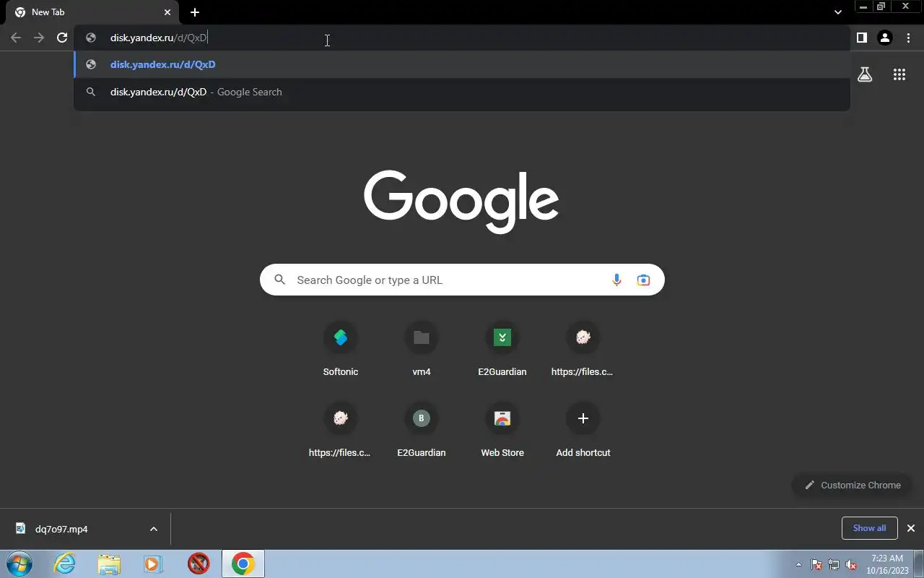The width and height of the screenshot is (924, 578).
Task: Click the muted volume tray icon
Action: click(851, 564)
